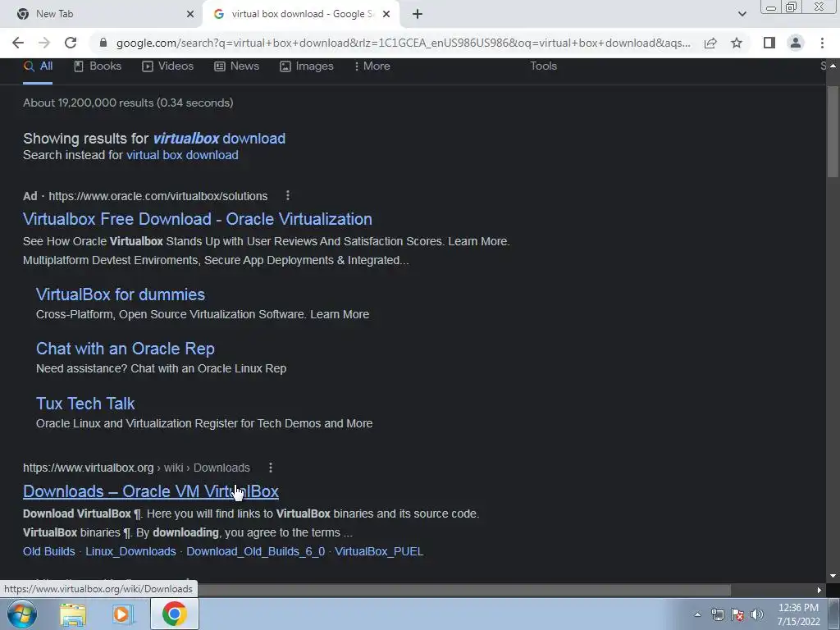
Task: Open Windows Explorer from the taskbar
Action: click(x=73, y=614)
